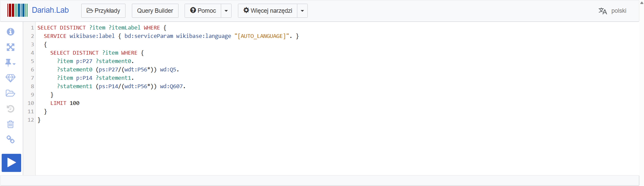The height and width of the screenshot is (186, 644).
Task: Click the Pomoc help button
Action: tap(203, 11)
